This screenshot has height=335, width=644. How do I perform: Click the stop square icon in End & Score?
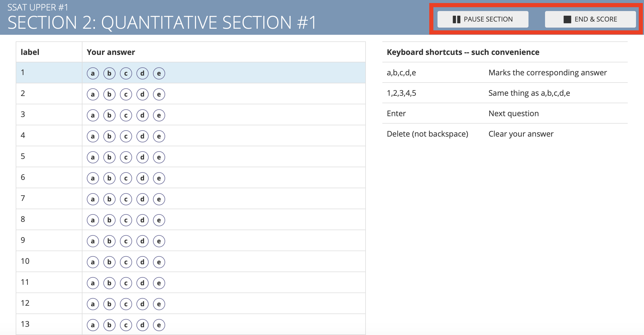(567, 19)
